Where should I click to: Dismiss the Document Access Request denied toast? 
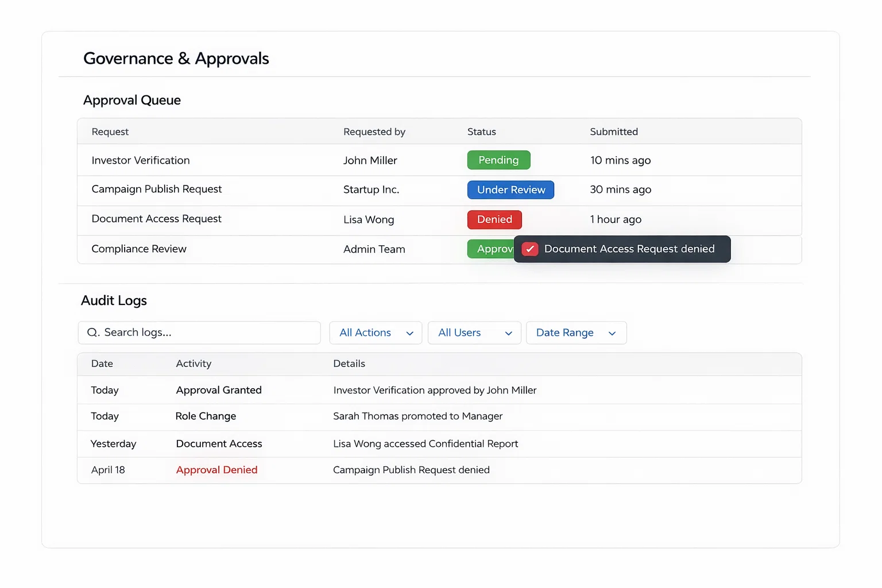pyautogui.click(x=622, y=249)
